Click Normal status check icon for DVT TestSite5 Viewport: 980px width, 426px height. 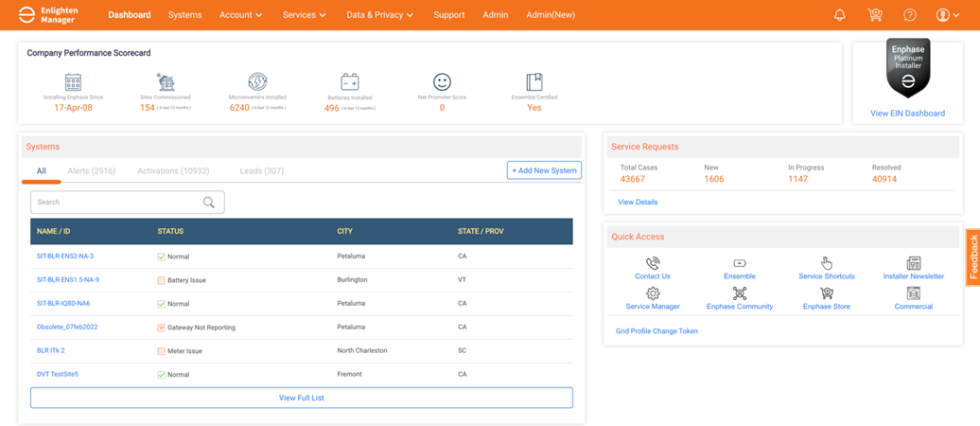[x=161, y=375]
